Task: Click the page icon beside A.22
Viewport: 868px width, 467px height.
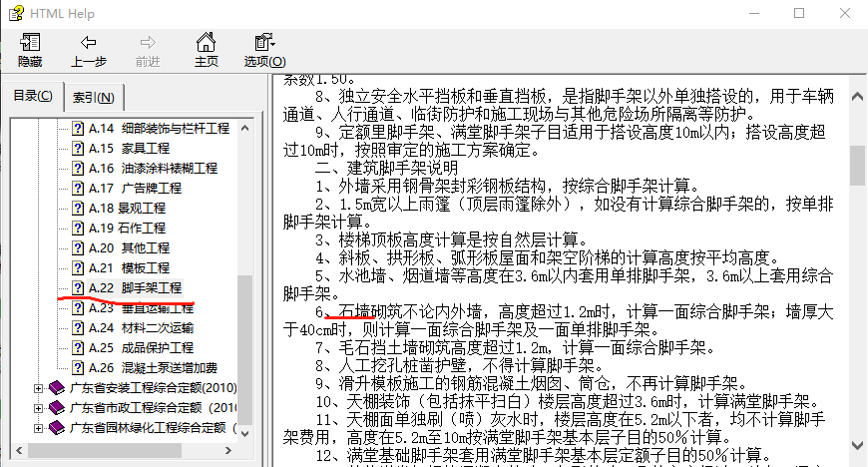Action: click(x=78, y=288)
